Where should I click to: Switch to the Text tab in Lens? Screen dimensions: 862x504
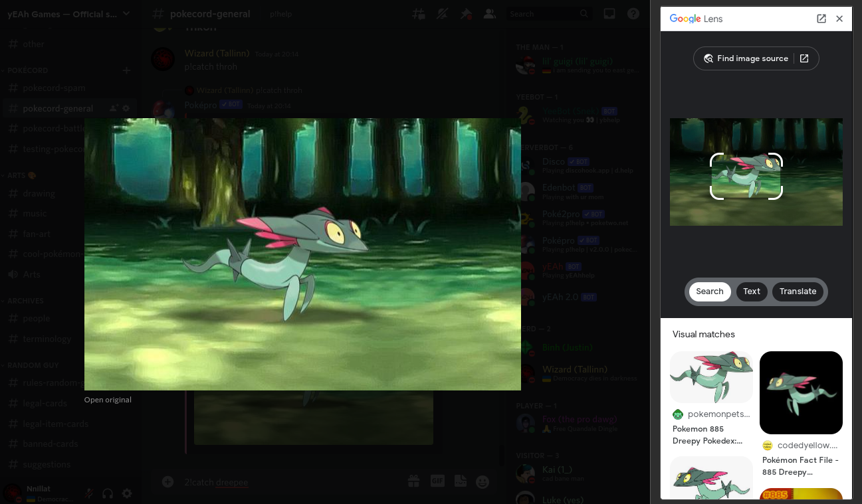752,292
